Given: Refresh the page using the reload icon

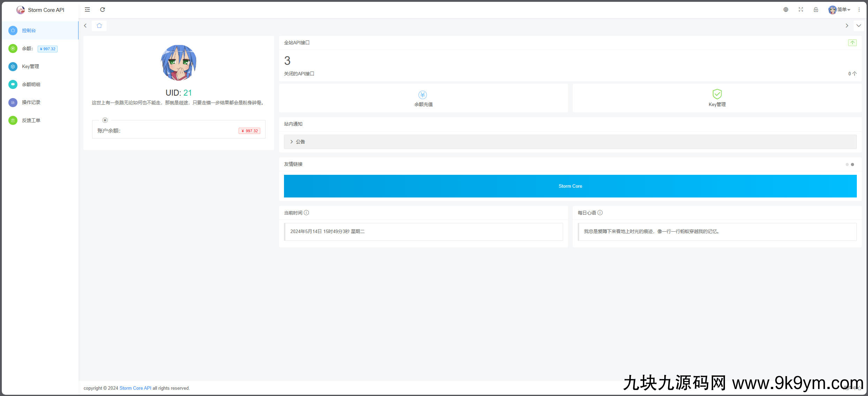Looking at the screenshot, I should pos(102,9).
